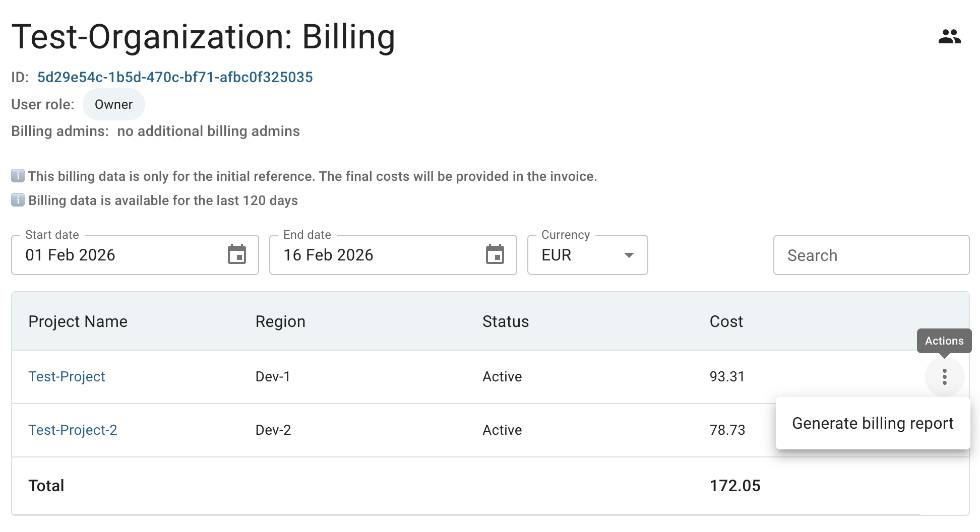Open the Start date calendar picker icon

[236, 254]
